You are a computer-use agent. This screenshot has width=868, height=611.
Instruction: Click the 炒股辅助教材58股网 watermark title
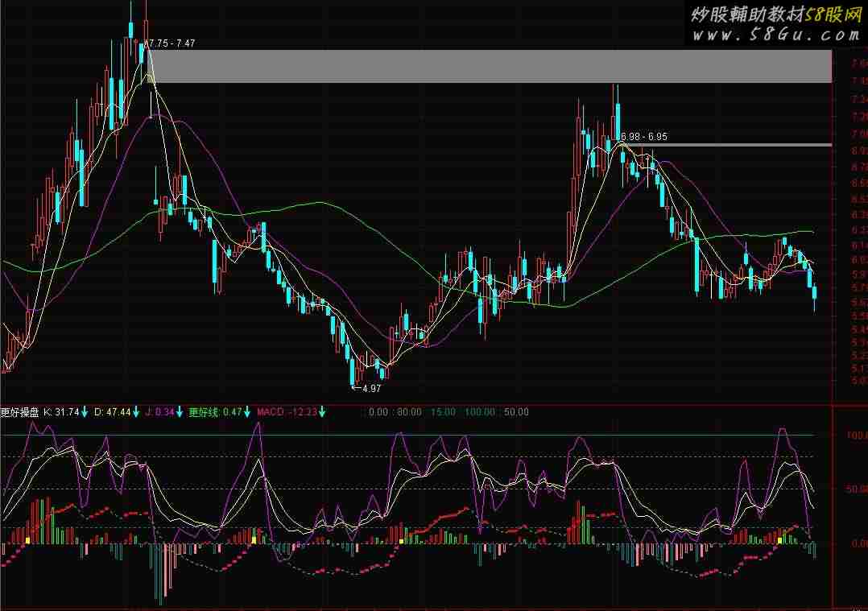coord(774,15)
